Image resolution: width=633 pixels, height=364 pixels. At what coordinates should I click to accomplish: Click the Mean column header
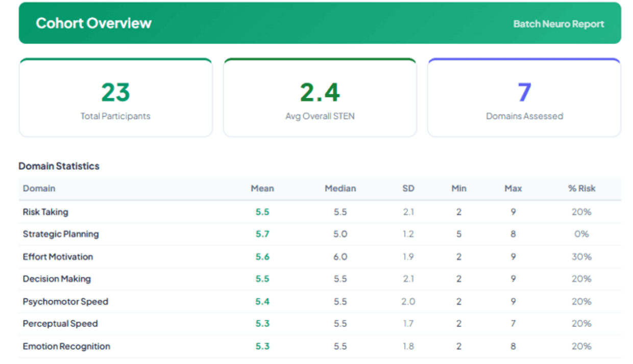coord(262,188)
